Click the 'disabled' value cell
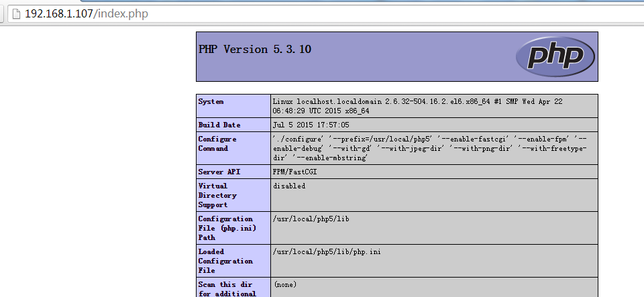Screen dimensions: 644x297 (434, 195)
